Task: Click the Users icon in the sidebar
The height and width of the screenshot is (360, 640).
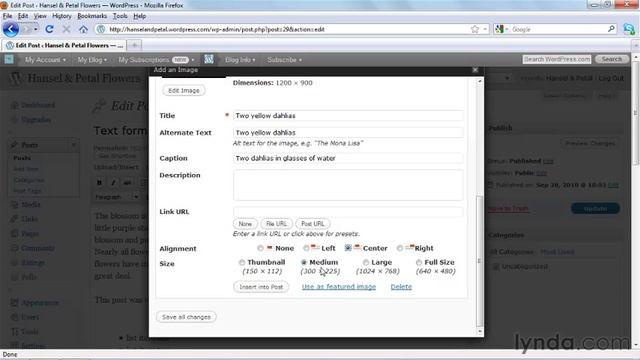Action: [14, 317]
